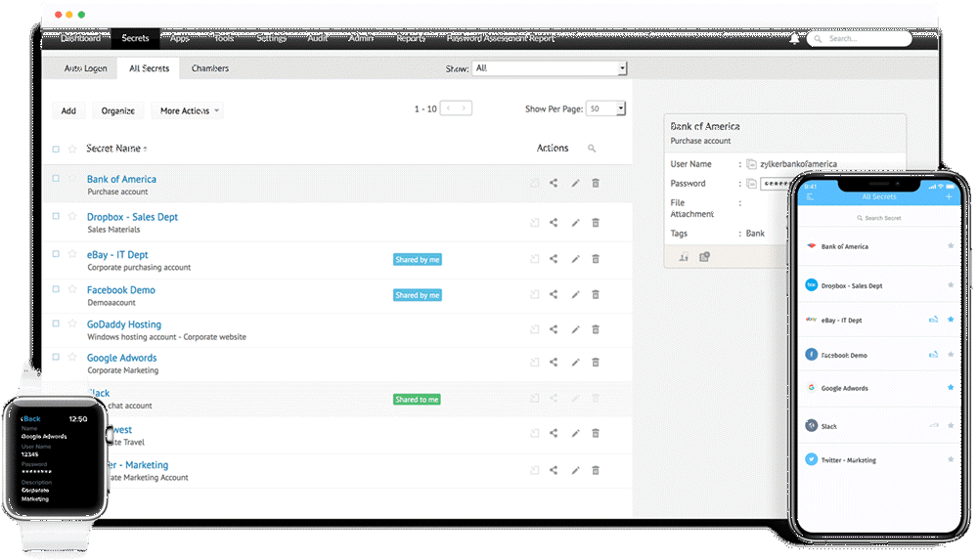Edit the Bank of America secret
This screenshot has height=560, width=978.
[575, 183]
